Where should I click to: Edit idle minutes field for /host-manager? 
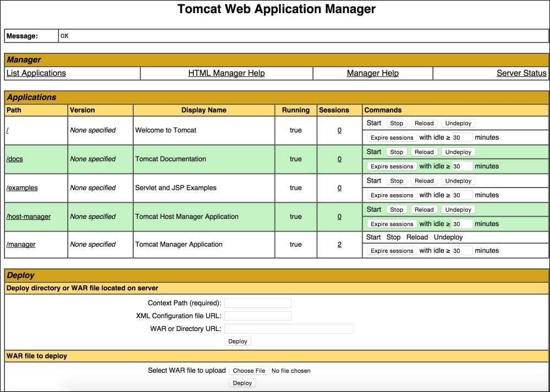point(462,224)
